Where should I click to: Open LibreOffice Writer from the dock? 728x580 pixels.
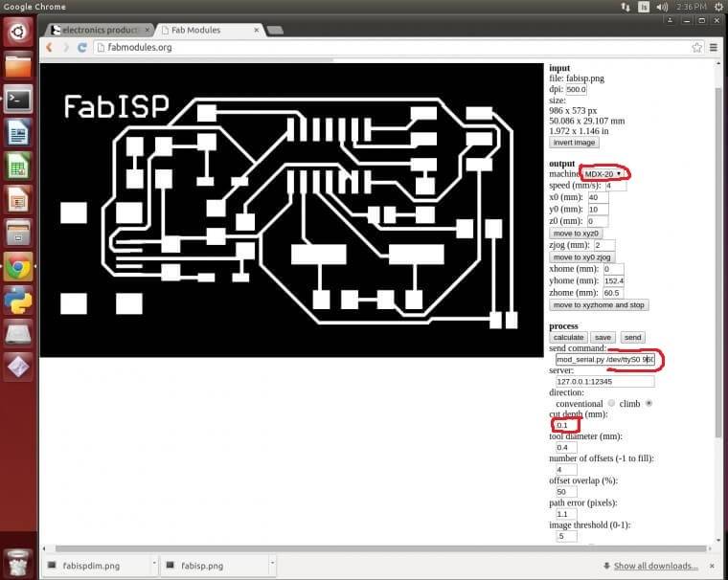18,132
